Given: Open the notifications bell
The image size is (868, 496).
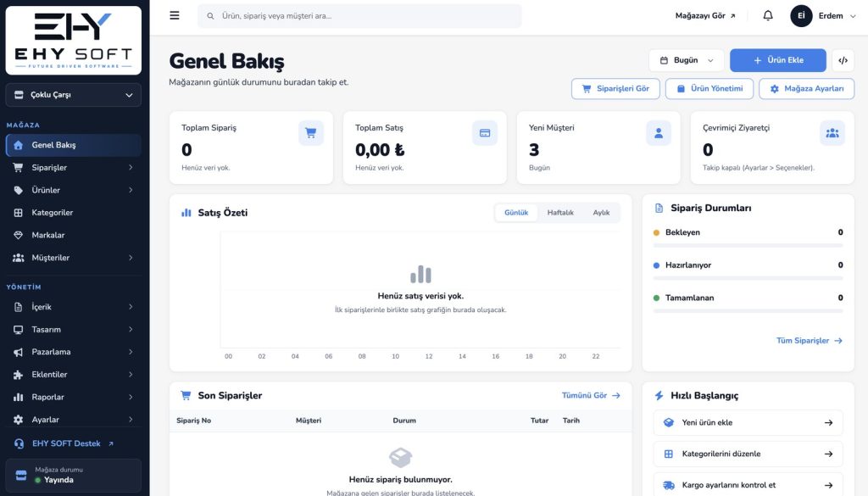Looking at the screenshot, I should point(768,15).
